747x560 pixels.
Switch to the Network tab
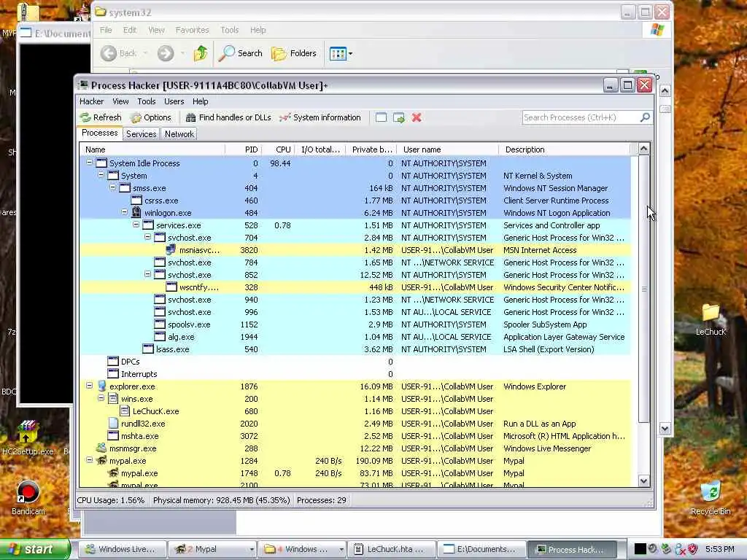179,134
